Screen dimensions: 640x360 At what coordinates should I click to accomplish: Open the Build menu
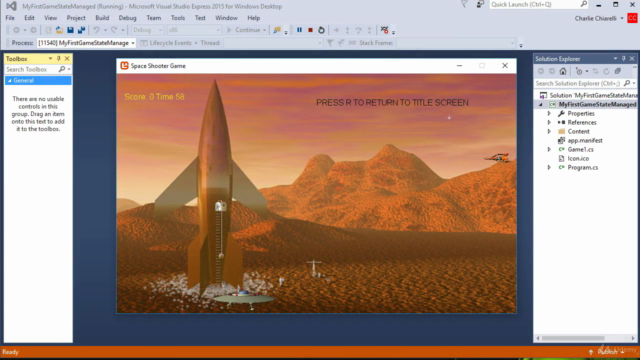(102, 18)
